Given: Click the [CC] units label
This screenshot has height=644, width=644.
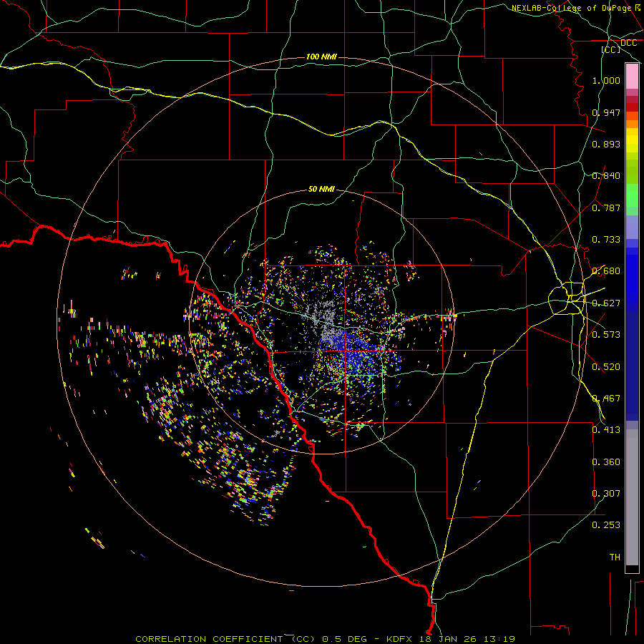Looking at the screenshot, I should [x=611, y=49].
